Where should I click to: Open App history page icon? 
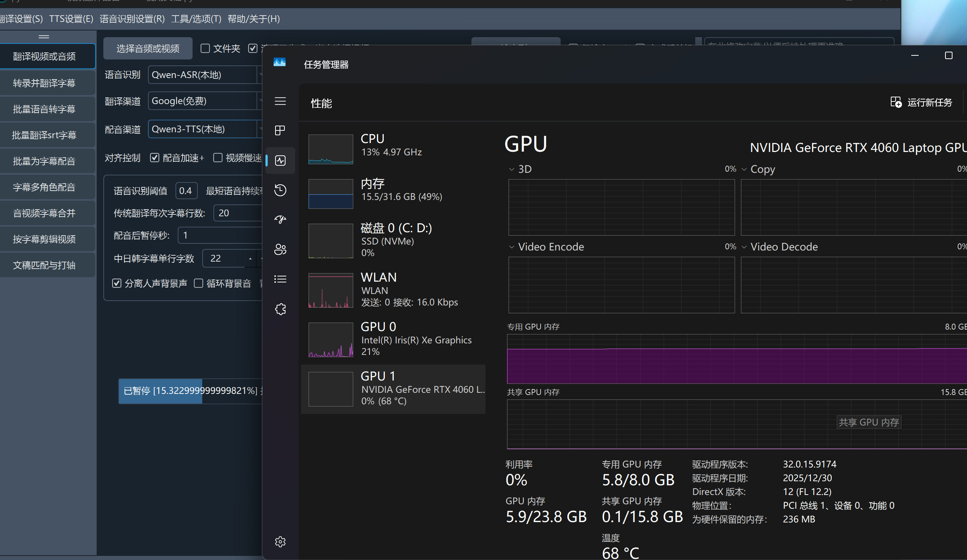(x=280, y=190)
